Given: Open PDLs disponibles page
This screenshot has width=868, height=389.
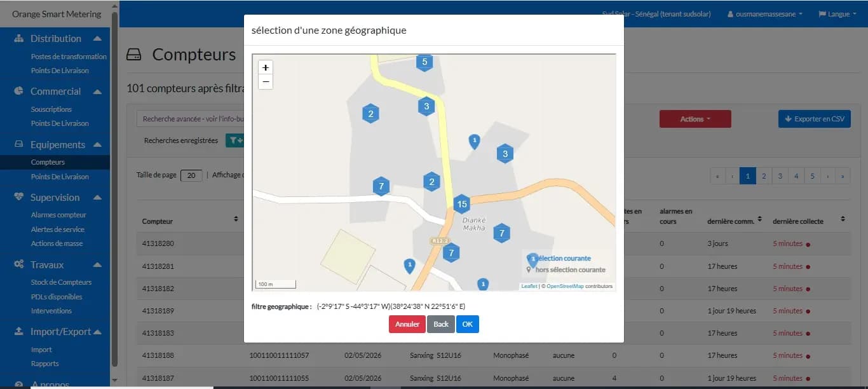Looking at the screenshot, I should pyautogui.click(x=57, y=297).
